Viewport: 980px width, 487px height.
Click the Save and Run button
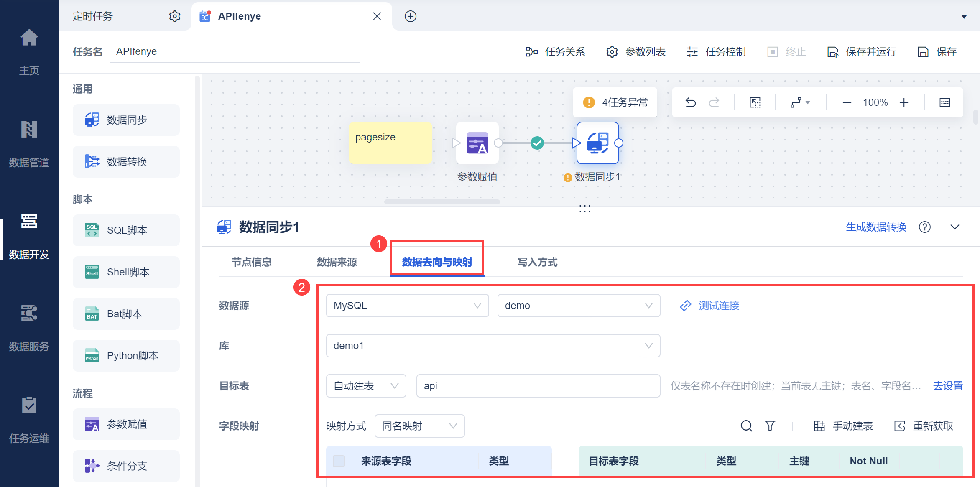click(x=862, y=52)
